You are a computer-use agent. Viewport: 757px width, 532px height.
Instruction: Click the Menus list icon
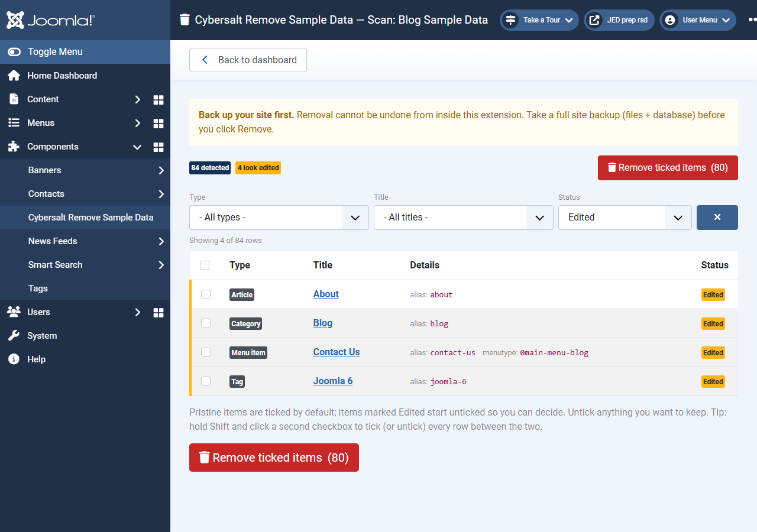14,123
